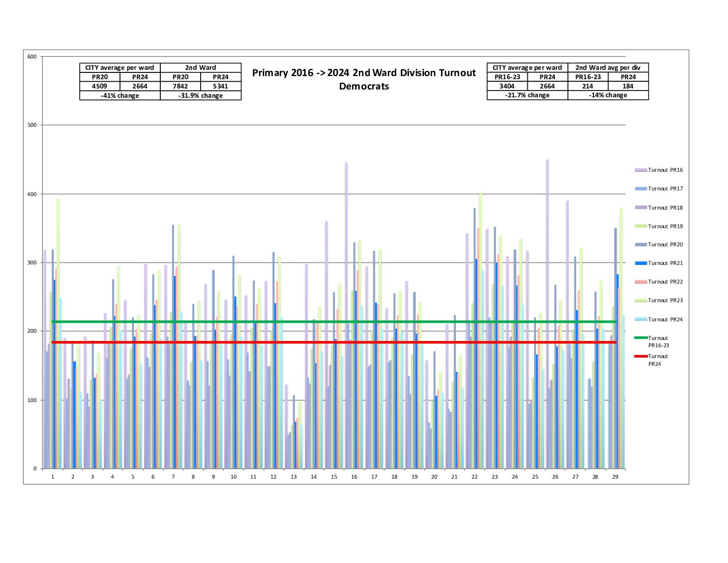Click the "2nd Ward avg per div" header
The width and height of the screenshot is (728, 563).
(x=608, y=68)
